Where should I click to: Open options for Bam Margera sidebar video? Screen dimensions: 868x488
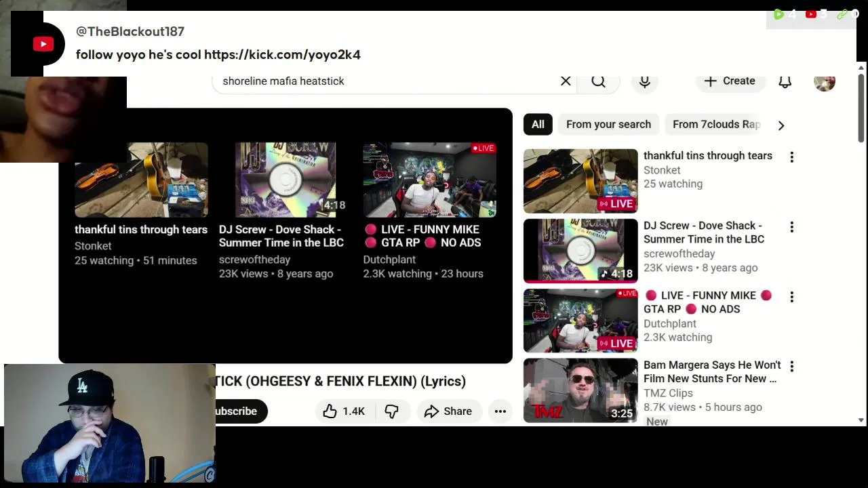click(x=791, y=367)
